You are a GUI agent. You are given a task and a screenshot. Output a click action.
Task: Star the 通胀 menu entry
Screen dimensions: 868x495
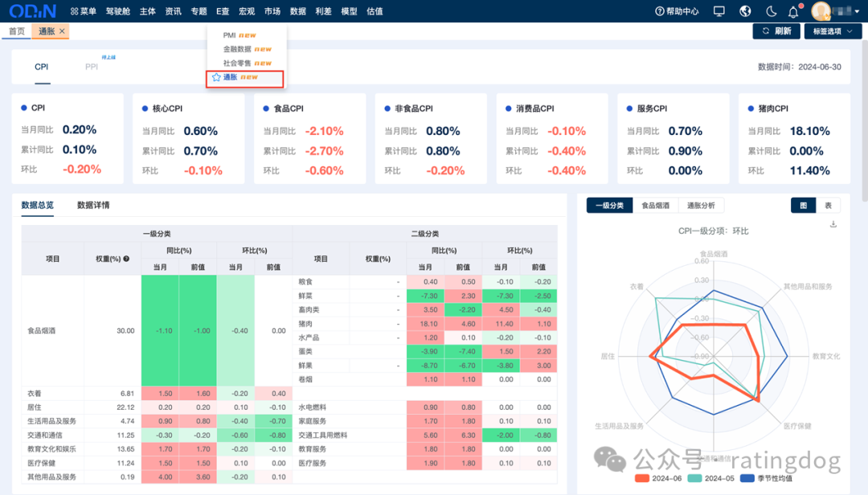pos(216,77)
